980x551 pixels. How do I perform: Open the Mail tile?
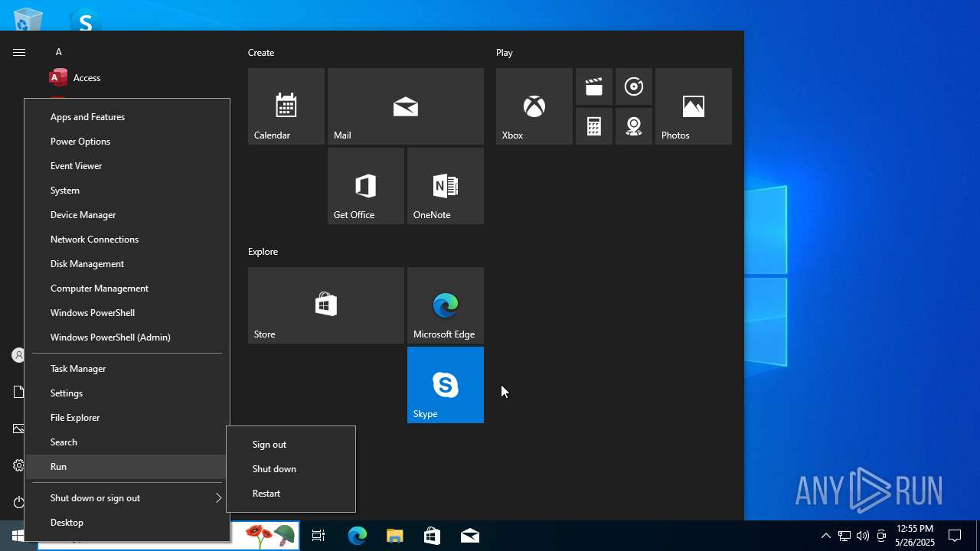[406, 106]
